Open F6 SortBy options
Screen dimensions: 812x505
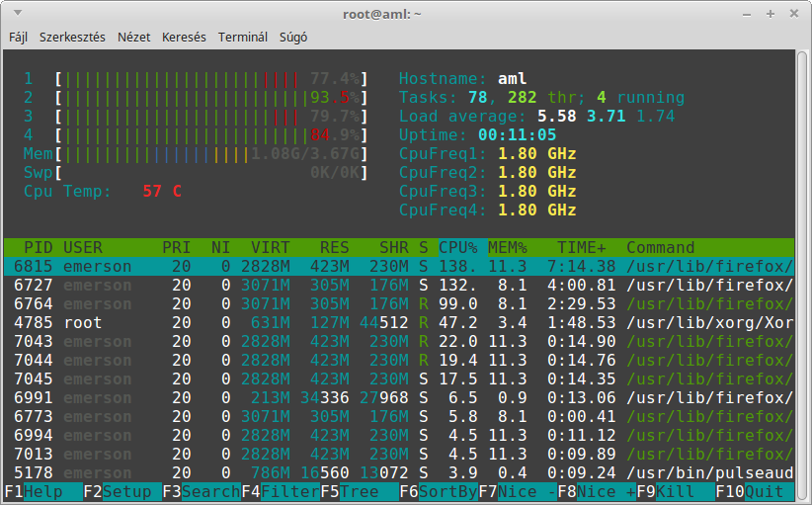(x=439, y=491)
